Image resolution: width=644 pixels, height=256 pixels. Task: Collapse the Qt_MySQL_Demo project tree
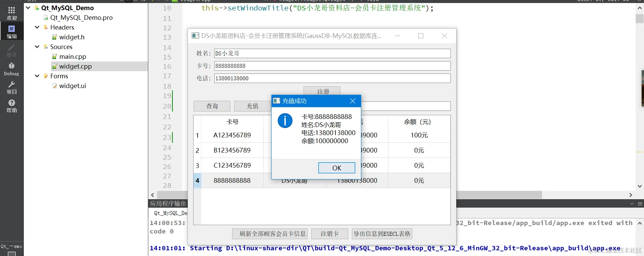coord(28,8)
